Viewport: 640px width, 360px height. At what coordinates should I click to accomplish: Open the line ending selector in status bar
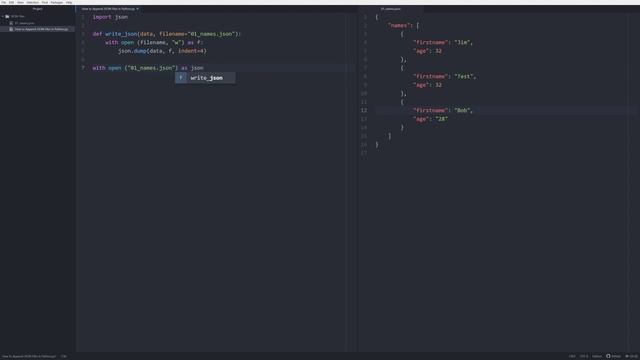pos(572,356)
